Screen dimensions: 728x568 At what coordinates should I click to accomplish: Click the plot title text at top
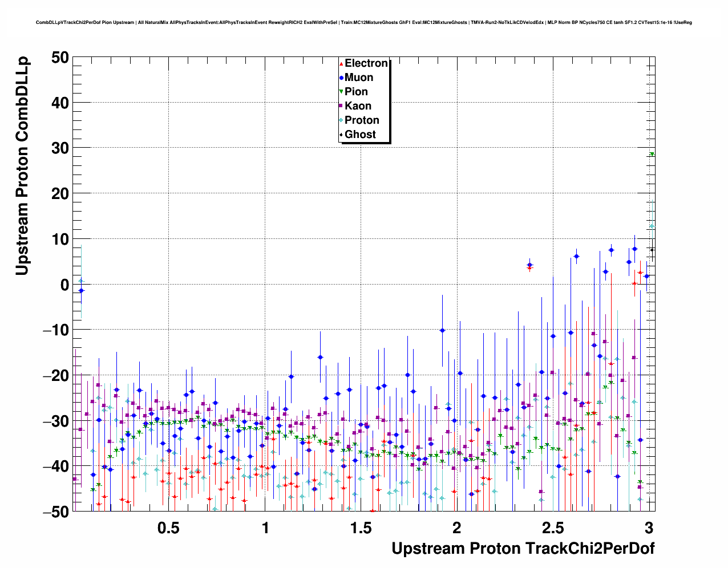coord(363,22)
